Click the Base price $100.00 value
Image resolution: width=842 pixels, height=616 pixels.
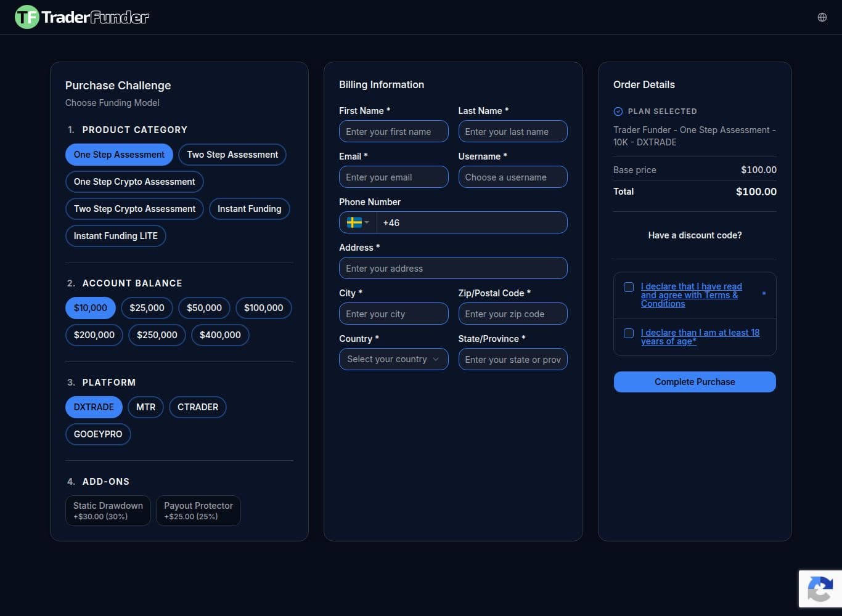point(758,170)
